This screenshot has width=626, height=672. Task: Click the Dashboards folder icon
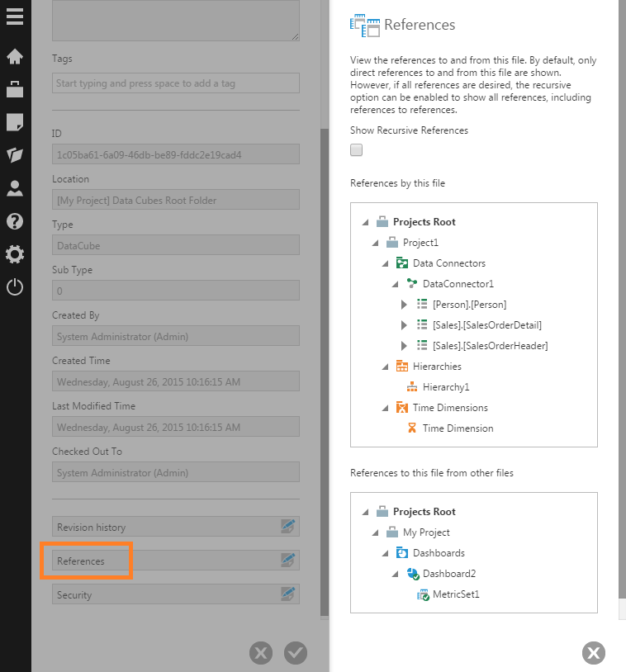tap(401, 552)
